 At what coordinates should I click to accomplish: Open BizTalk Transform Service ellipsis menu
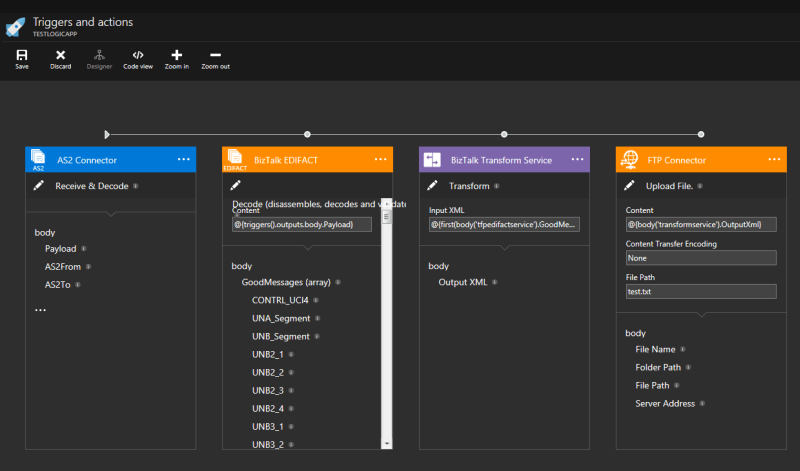click(578, 159)
